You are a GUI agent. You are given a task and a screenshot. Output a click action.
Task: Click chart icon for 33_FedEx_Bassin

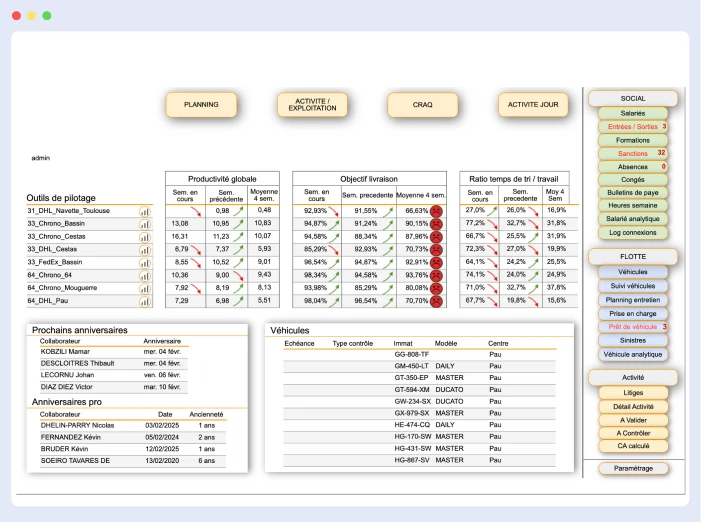coord(144,262)
